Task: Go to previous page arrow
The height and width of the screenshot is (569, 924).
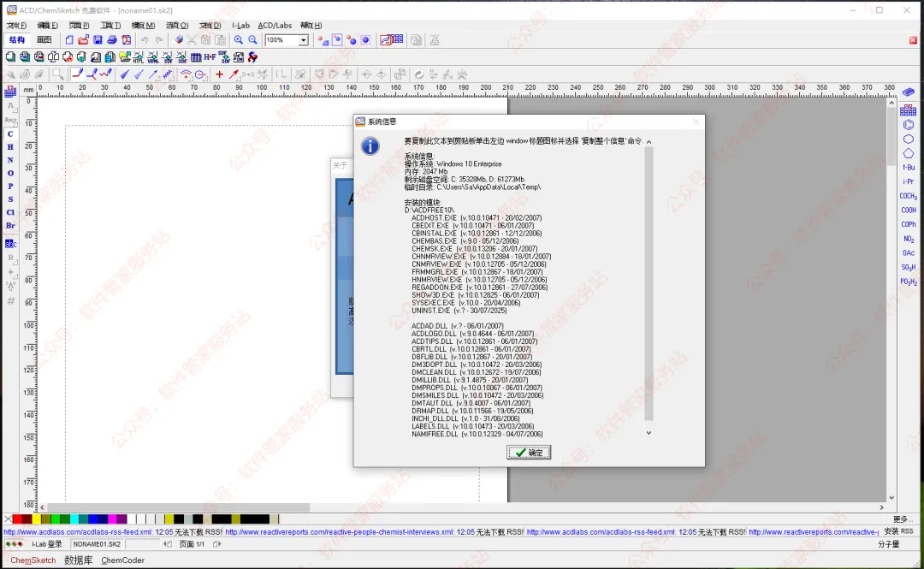Action: tap(169, 544)
